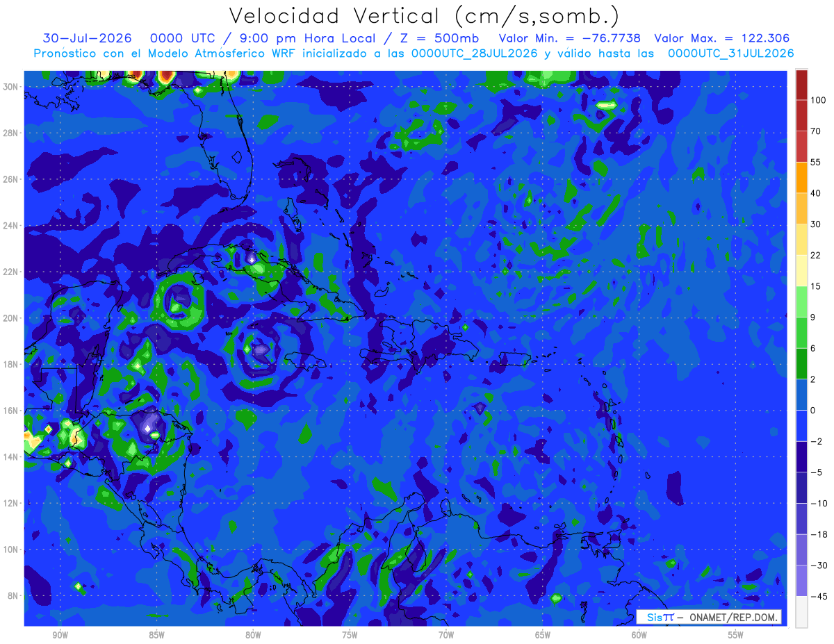Image resolution: width=834 pixels, height=644 pixels.
Task: Click the 8N latitude label
Action: click(x=14, y=596)
